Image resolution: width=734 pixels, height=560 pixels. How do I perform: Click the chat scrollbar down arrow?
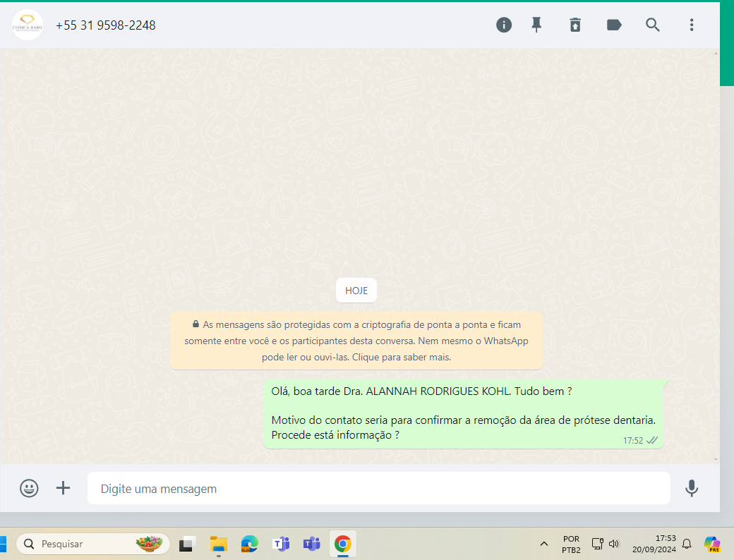716,459
